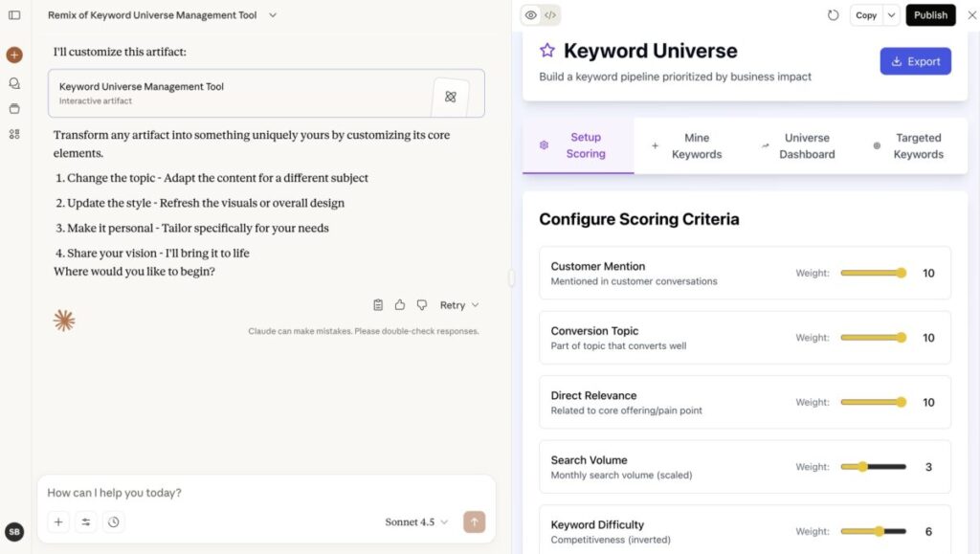Give the response a thumbs down
The height and width of the screenshot is (554, 980).
click(x=422, y=305)
